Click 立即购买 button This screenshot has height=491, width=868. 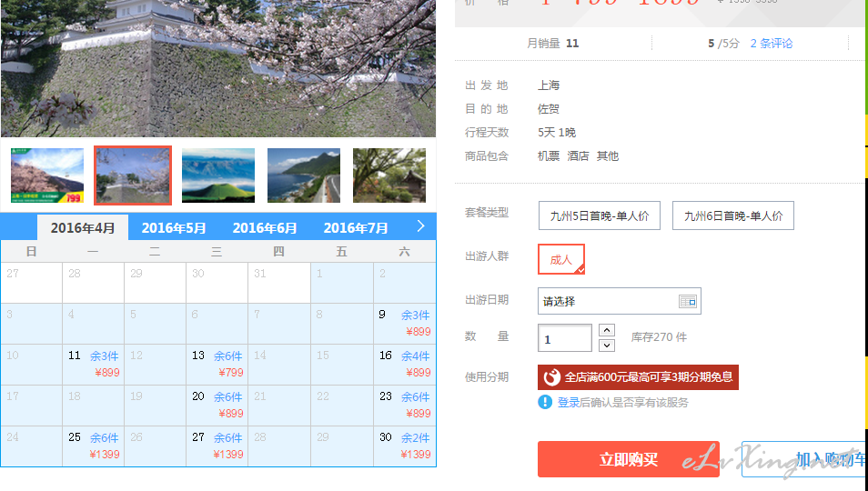(x=629, y=459)
